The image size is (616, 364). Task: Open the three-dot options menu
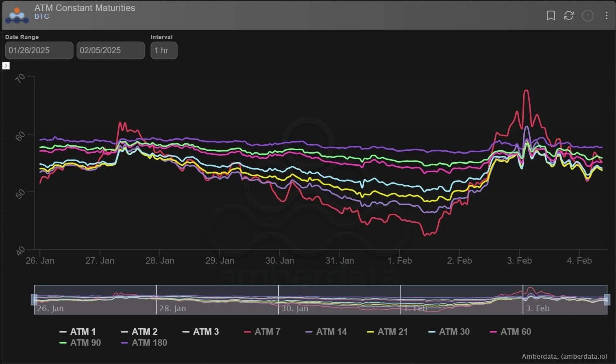606,15
